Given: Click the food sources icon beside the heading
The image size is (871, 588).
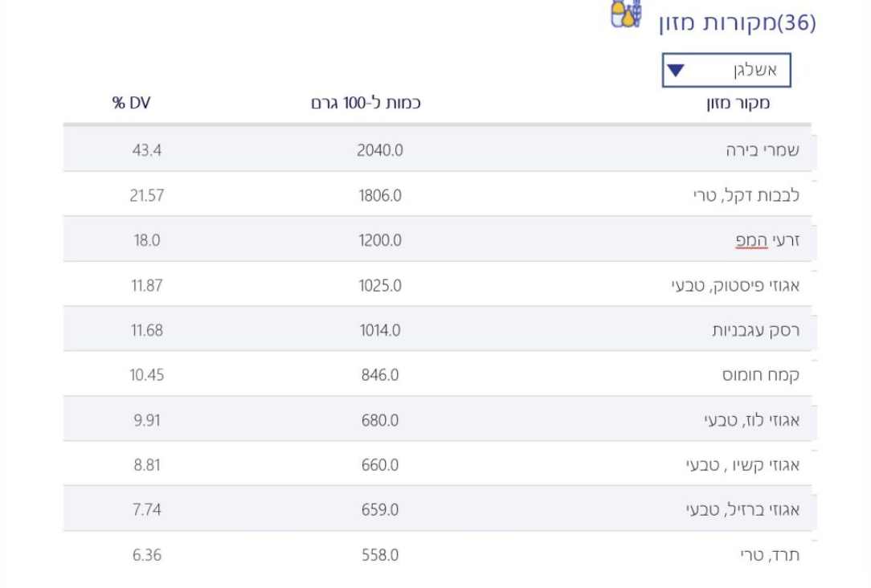Looking at the screenshot, I should pyautogui.click(x=627, y=14).
